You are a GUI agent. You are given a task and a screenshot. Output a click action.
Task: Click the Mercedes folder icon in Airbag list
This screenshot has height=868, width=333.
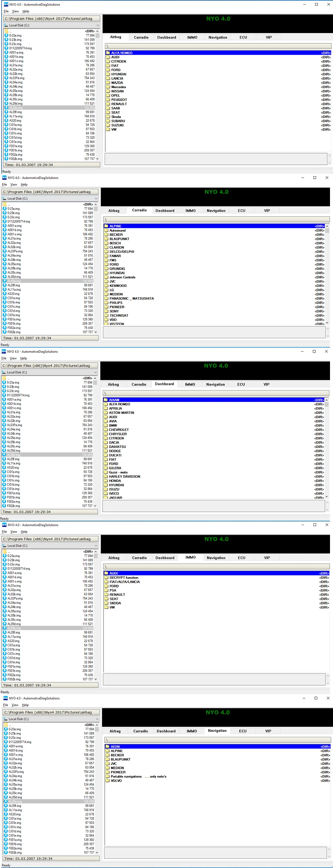click(108, 87)
